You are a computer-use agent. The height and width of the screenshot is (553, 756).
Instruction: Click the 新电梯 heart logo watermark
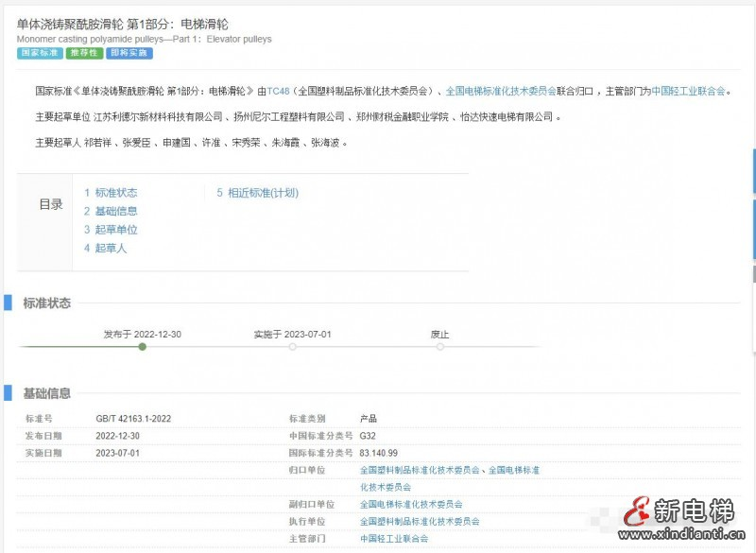[637, 512]
